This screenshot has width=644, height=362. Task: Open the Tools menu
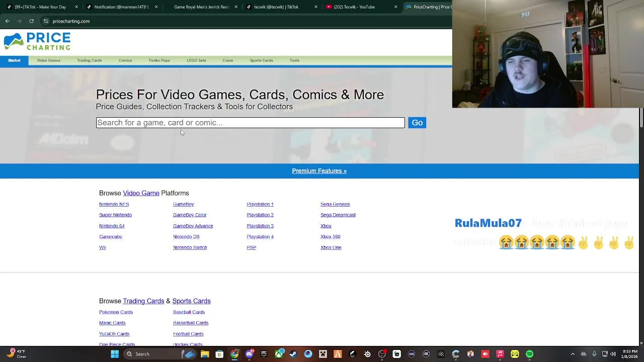pos(294,60)
